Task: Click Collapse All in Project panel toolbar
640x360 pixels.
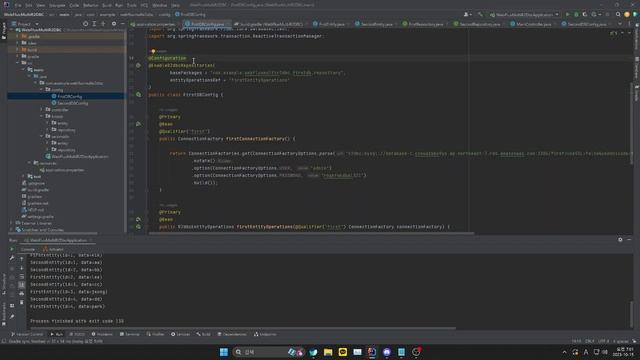Action: (103, 24)
